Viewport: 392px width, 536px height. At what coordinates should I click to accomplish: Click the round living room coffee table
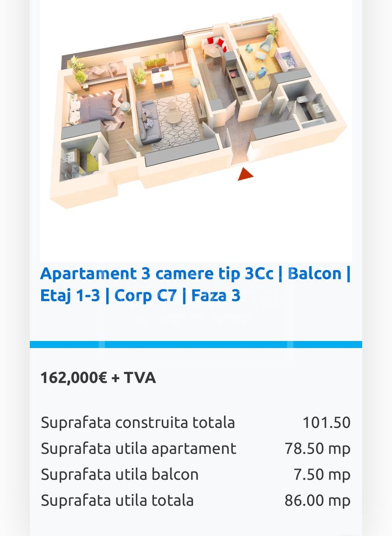coord(174,117)
